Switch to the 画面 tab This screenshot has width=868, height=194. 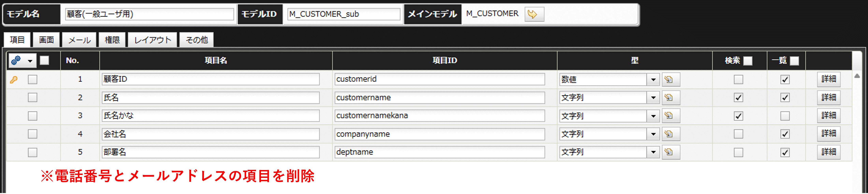pos(46,40)
